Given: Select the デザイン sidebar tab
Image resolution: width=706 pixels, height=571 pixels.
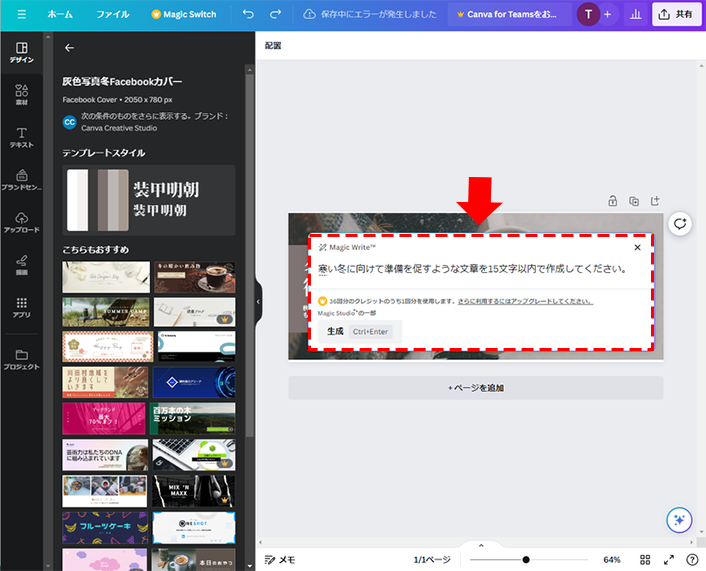Looking at the screenshot, I should coord(22,53).
